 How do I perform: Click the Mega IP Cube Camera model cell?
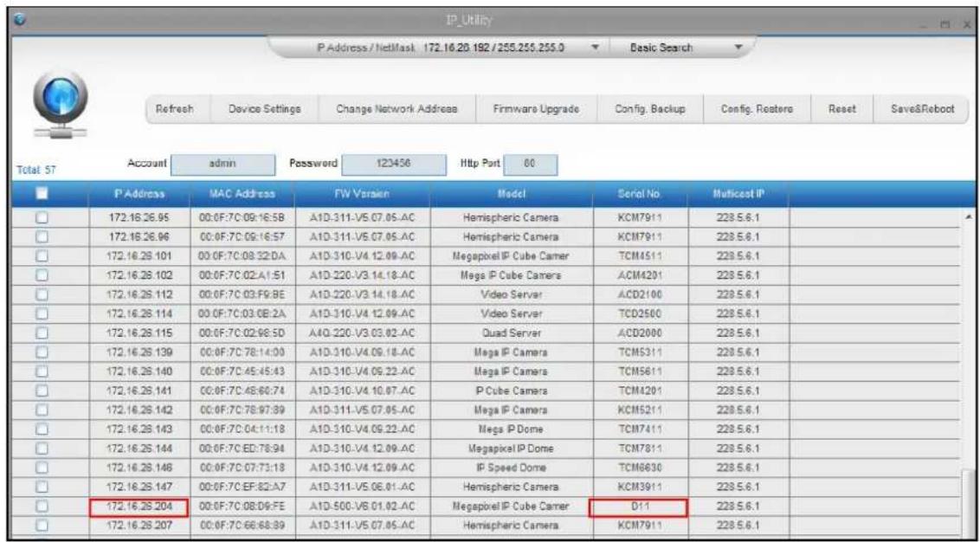[x=512, y=274]
